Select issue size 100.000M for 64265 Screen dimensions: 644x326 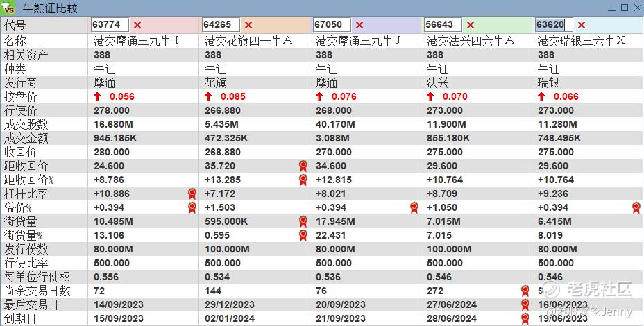[x=227, y=249]
